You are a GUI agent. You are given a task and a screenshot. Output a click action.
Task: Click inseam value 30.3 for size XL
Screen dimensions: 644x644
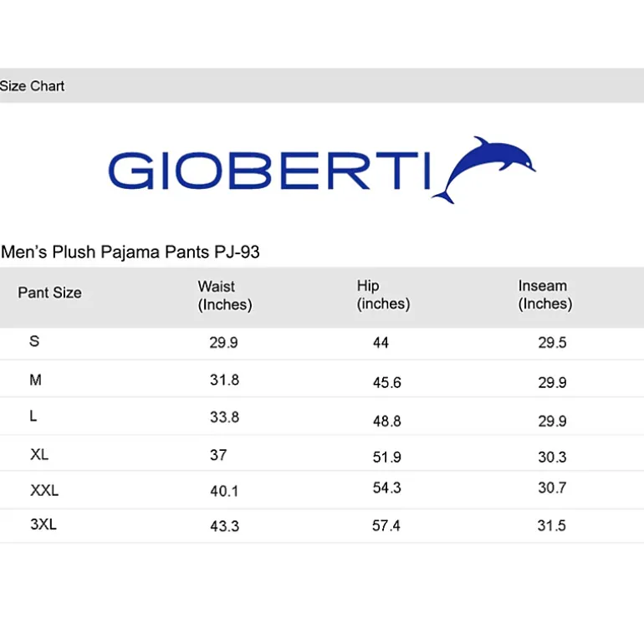point(552,457)
